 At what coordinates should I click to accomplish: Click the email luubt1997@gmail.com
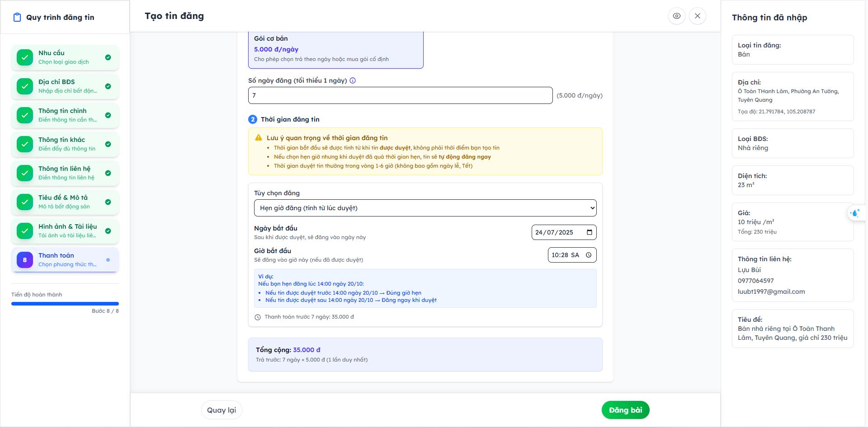click(771, 292)
